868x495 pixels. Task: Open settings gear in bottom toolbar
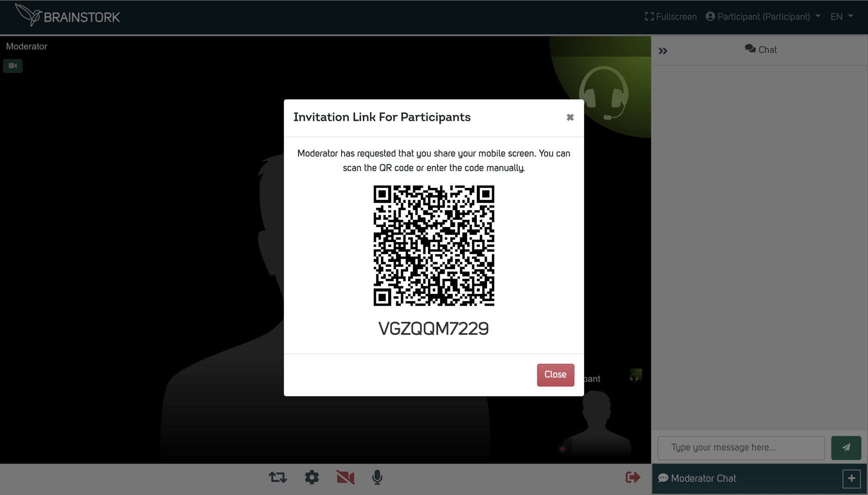[x=312, y=478]
